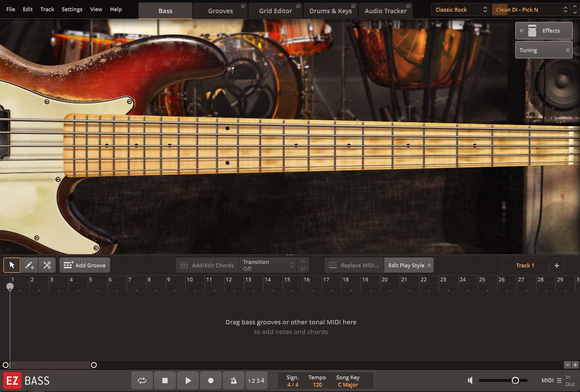Select the arrow selection tool
Viewport: 580px width, 392px height.
[12, 265]
